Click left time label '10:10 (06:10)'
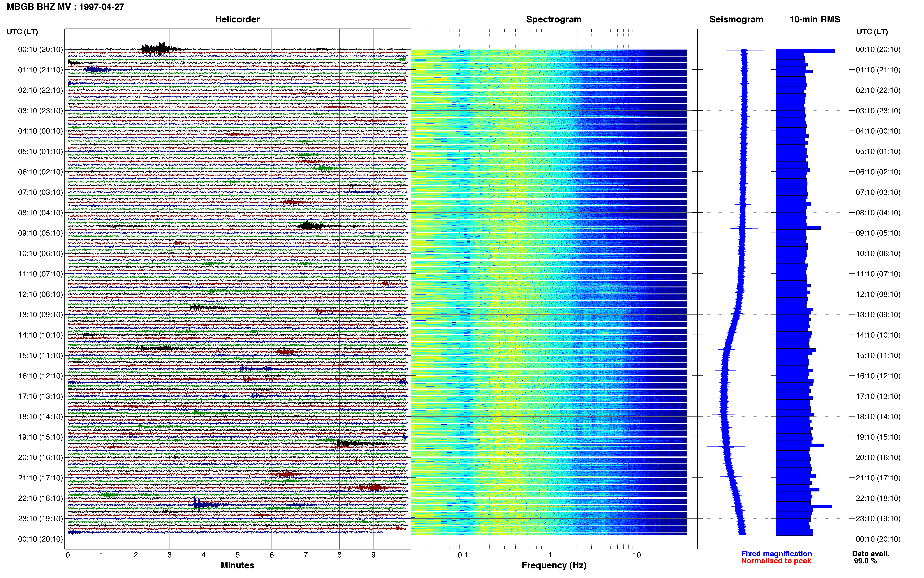 click(40, 253)
